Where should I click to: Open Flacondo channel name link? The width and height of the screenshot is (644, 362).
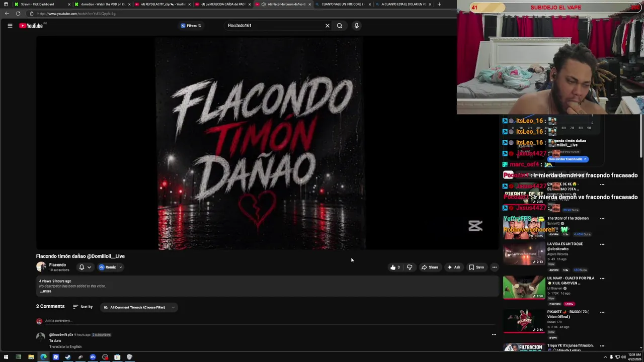[57, 265]
